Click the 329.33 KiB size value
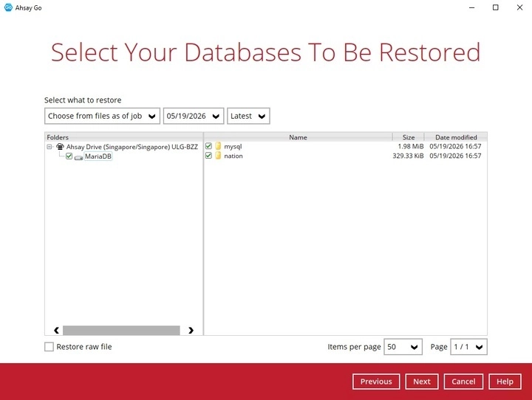Screen dimensions: 532x400 pyautogui.click(x=408, y=156)
